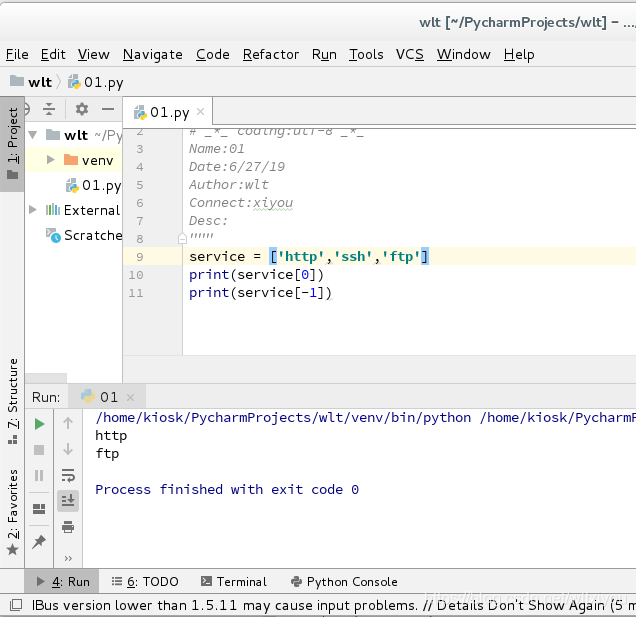Image resolution: width=636 pixels, height=617 pixels.
Task: Click the 'ssh' string in line 9
Action: point(352,256)
